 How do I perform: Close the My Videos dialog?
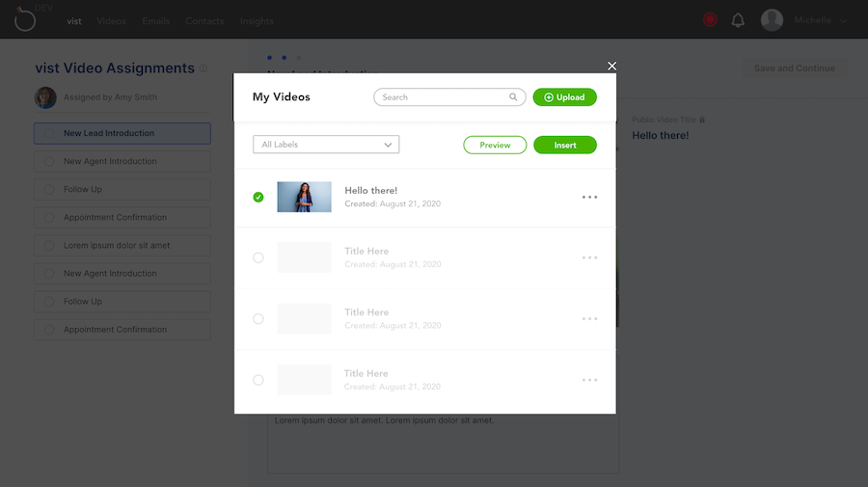(611, 67)
